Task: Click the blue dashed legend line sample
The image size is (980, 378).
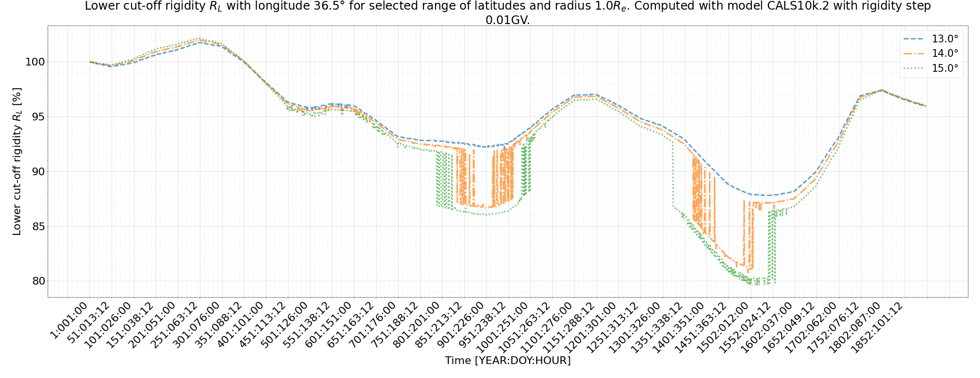Action: [914, 39]
